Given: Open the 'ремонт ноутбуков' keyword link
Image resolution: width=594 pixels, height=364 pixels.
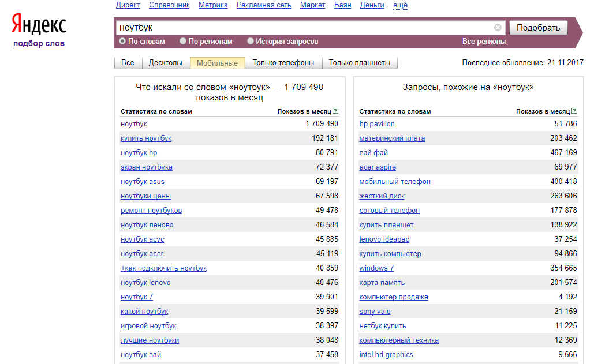Looking at the screenshot, I should (151, 211).
